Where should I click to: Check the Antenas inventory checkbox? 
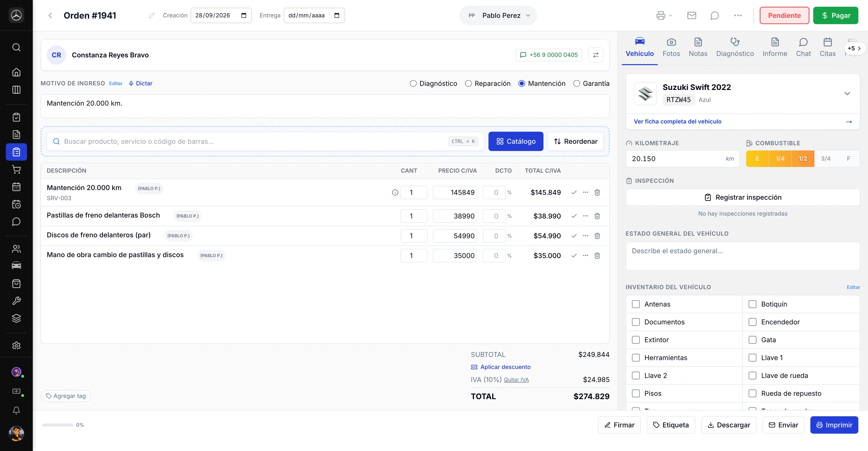click(636, 304)
